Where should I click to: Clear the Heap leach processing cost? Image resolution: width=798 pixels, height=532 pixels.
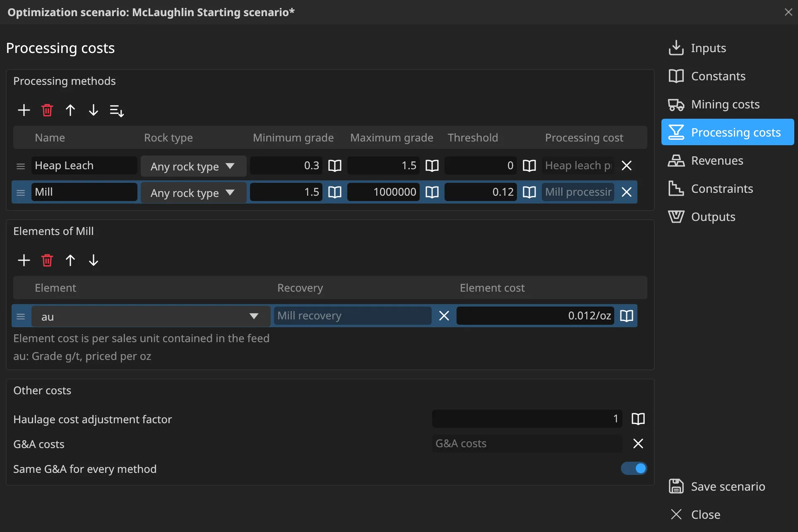tap(627, 166)
